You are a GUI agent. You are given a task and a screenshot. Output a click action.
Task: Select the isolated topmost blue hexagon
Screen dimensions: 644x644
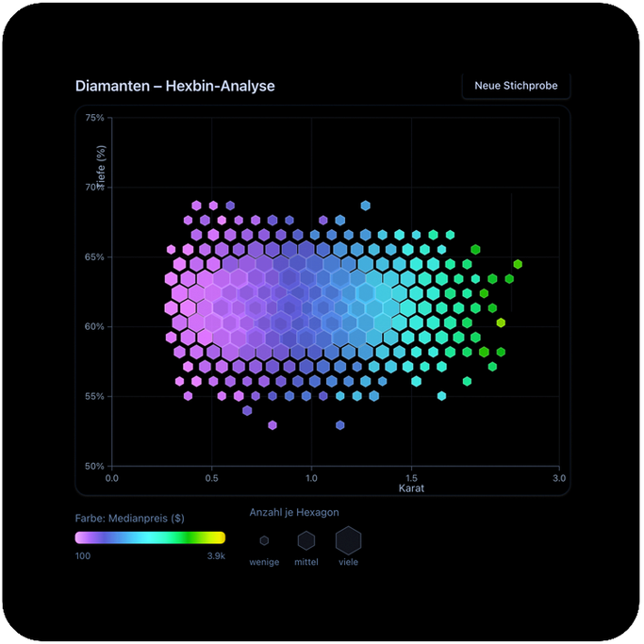coord(366,206)
